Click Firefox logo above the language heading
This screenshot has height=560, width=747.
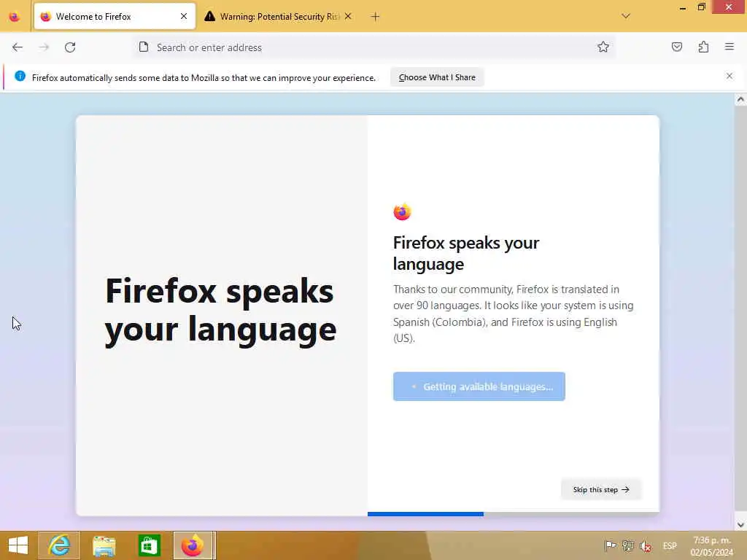pyautogui.click(x=402, y=211)
